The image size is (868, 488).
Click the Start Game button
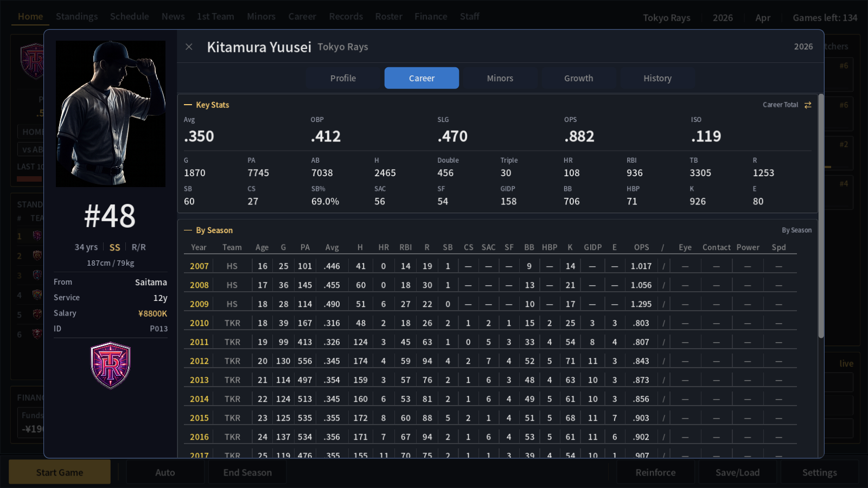60,472
